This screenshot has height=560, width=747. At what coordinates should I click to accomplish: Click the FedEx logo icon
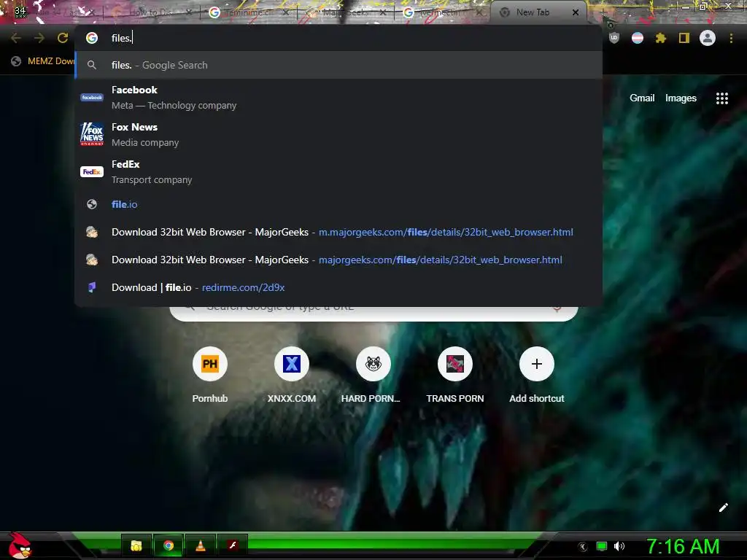[92, 171]
